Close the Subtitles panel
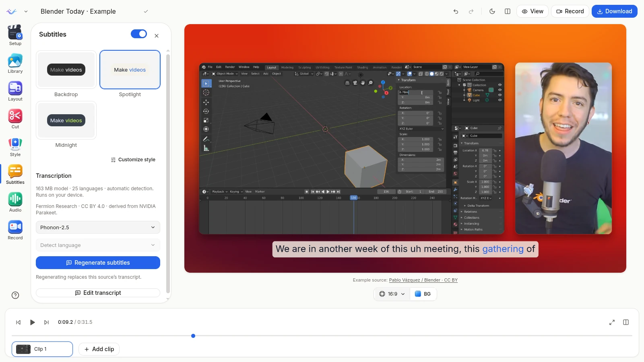This screenshot has width=644, height=362. [157, 36]
